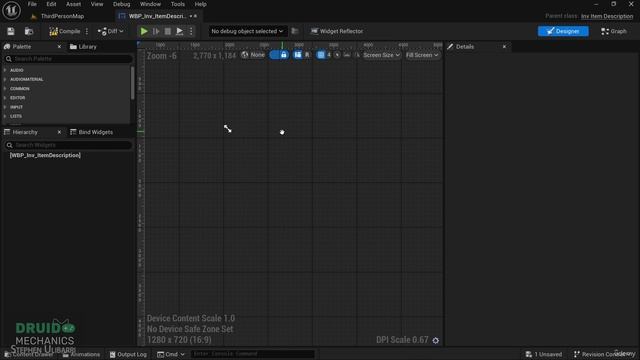Open Compile options three-dot menu

[x=87, y=31]
